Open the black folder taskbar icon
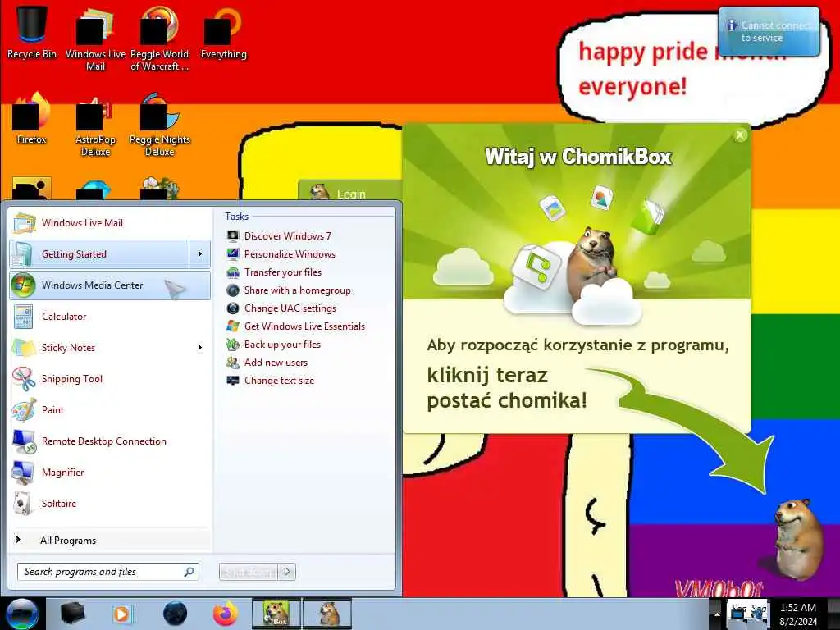 coord(72,614)
